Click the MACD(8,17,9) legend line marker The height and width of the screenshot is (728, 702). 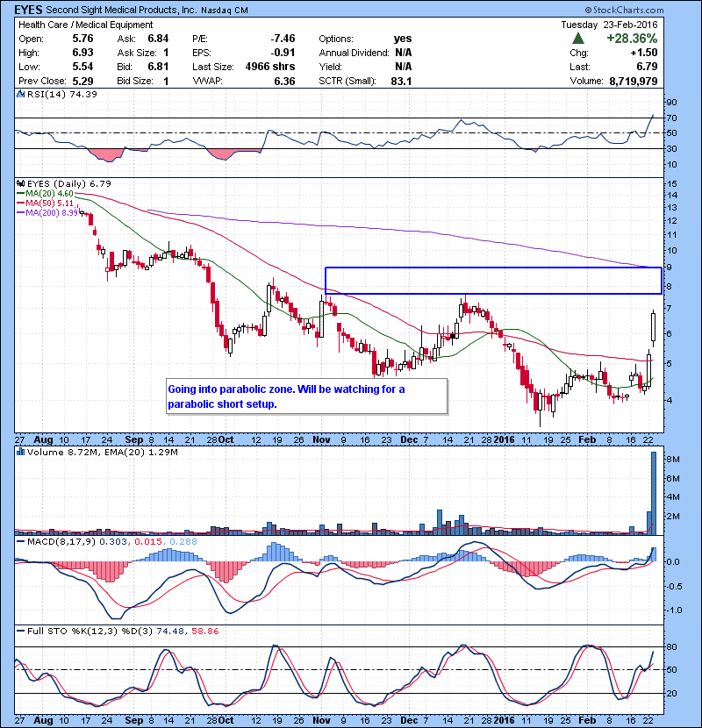(x=20, y=542)
